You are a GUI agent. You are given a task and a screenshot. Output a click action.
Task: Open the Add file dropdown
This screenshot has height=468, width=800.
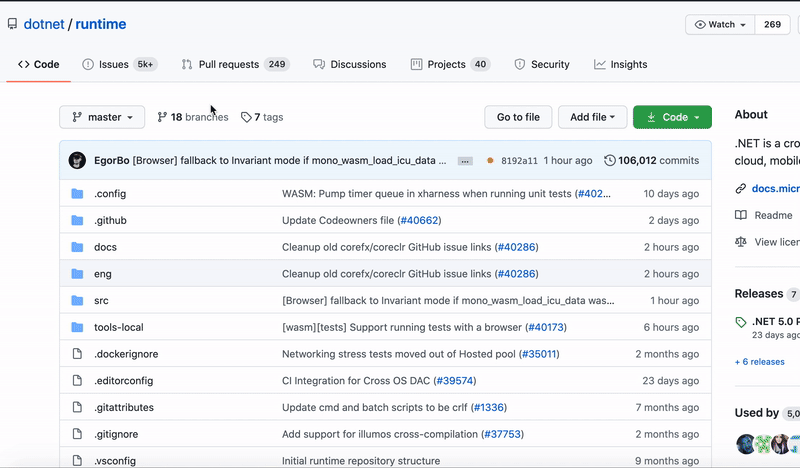coord(592,117)
